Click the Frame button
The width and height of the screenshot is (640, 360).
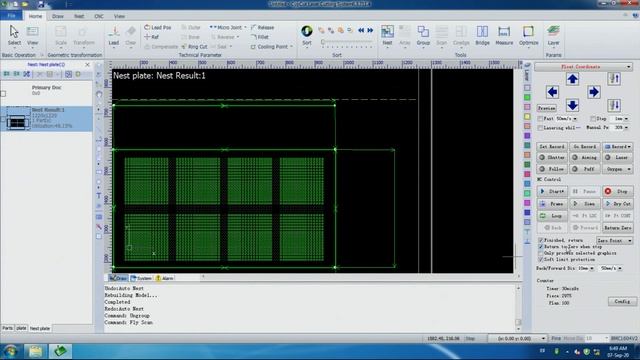pyautogui.click(x=552, y=204)
